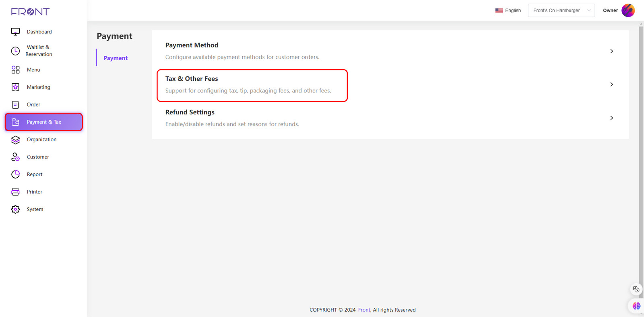Screen dimensions: 644x317
Task: Click the Front link in footer
Action: pos(364,310)
